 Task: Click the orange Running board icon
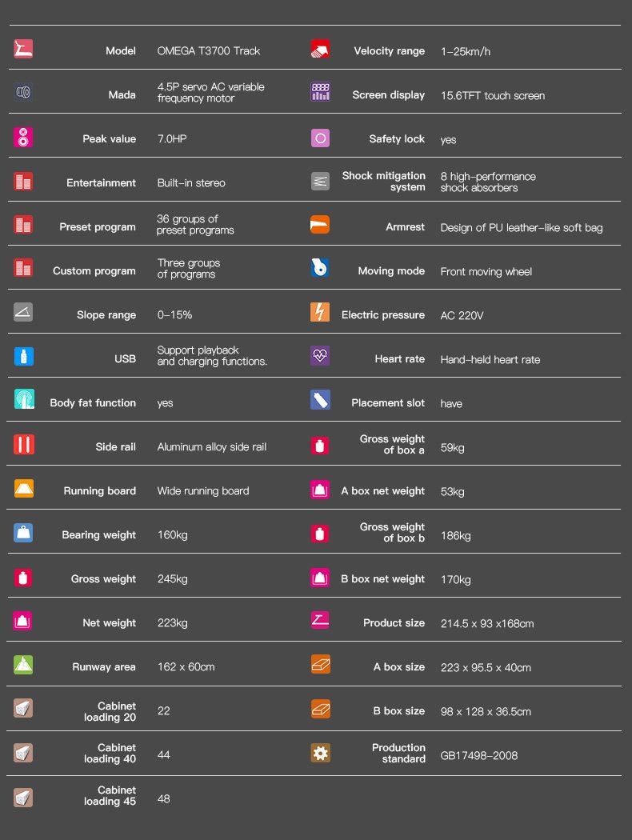(x=24, y=489)
